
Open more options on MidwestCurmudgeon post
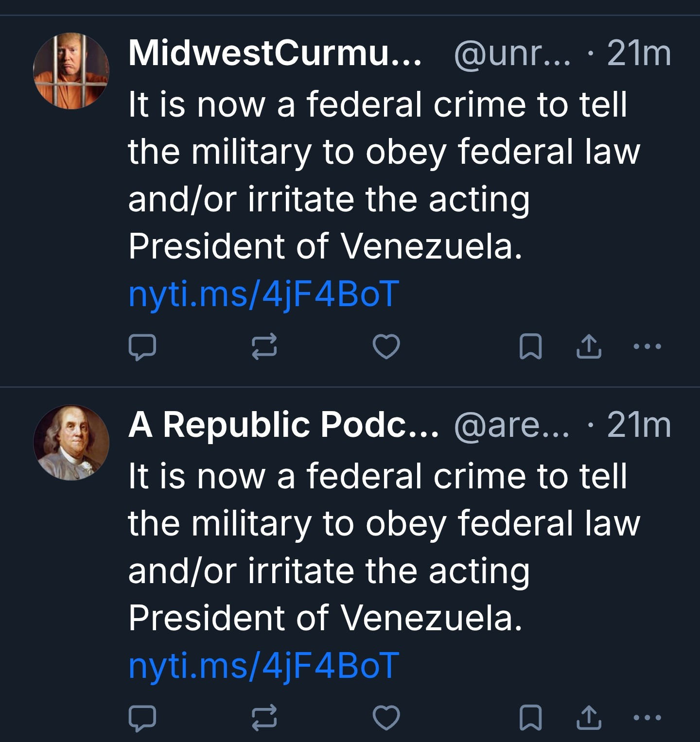point(647,346)
